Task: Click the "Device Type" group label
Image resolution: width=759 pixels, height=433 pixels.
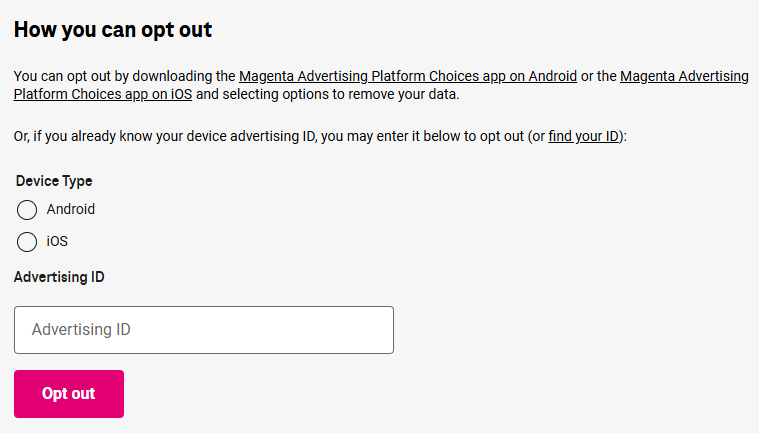Action: point(54,181)
